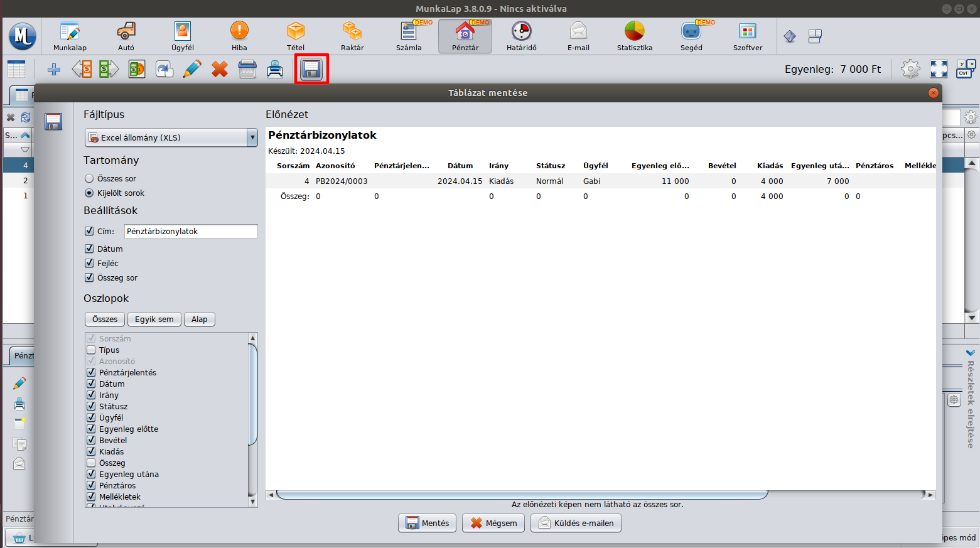Select the Összes sor radio option
The width and height of the screenshot is (980, 548).
point(90,179)
